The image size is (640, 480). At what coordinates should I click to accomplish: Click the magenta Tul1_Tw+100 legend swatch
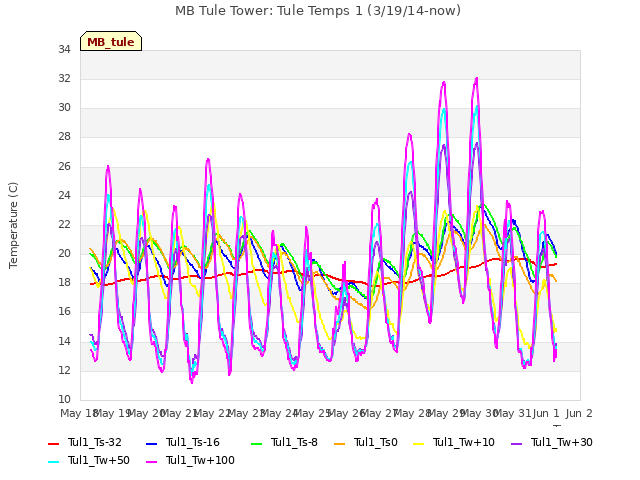pos(151,461)
